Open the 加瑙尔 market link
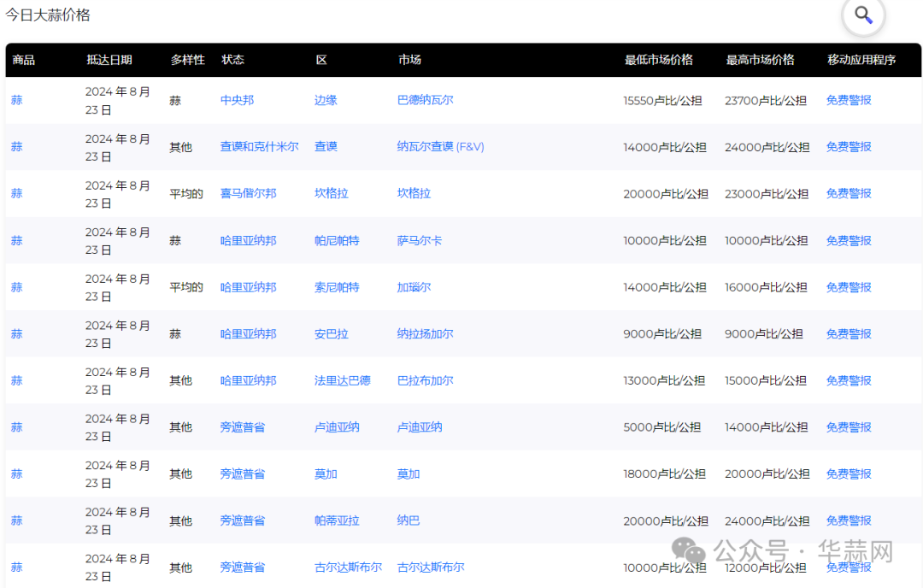Screen dimensions: 923x588 click(414, 287)
